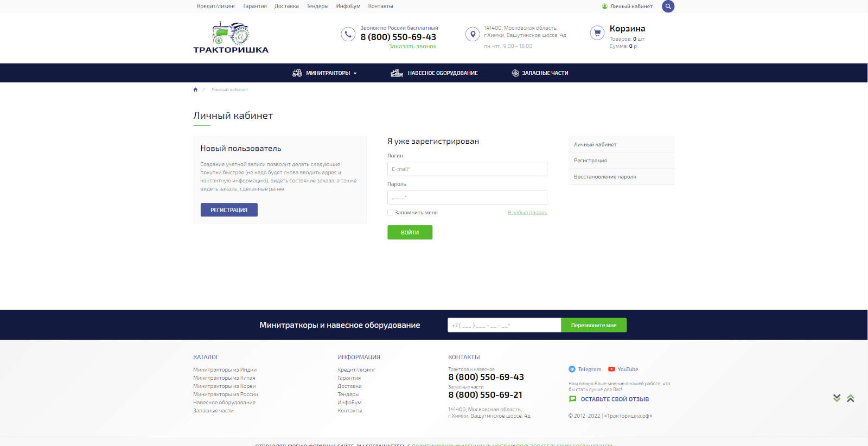The width and height of the screenshot is (868, 446).
Task: Click the Я забыл пароль link
Action: [527, 213]
